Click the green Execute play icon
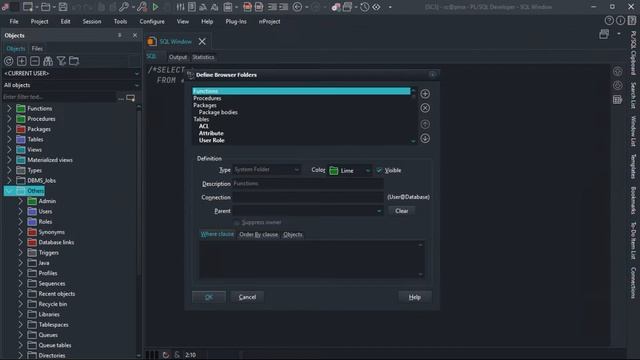640x360 pixels. pos(155,7)
